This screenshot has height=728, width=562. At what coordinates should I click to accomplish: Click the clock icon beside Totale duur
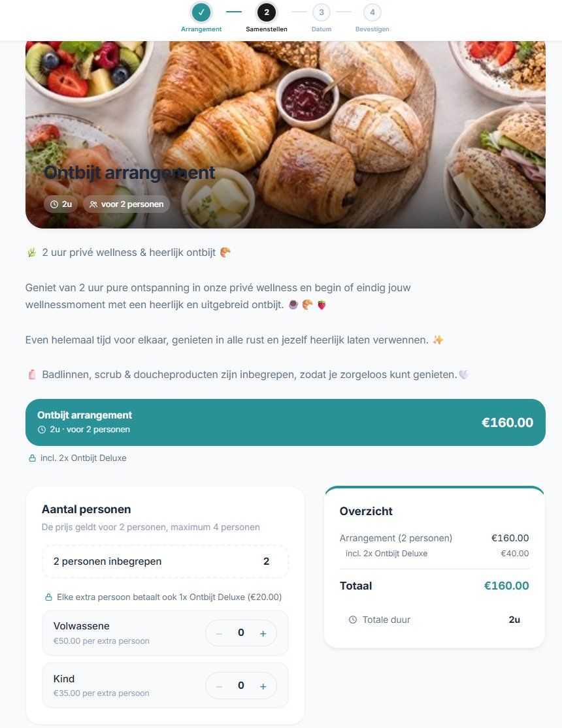tap(353, 620)
